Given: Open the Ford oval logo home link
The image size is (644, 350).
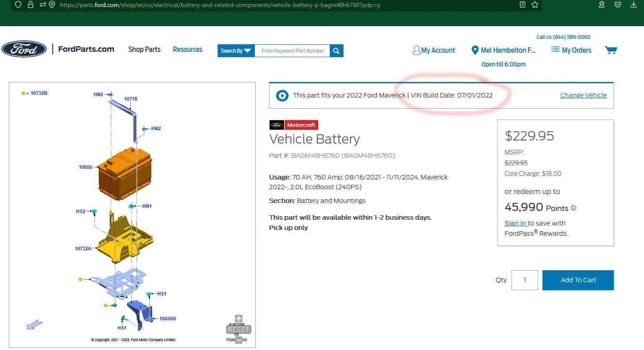Looking at the screenshot, I should coord(24,49).
